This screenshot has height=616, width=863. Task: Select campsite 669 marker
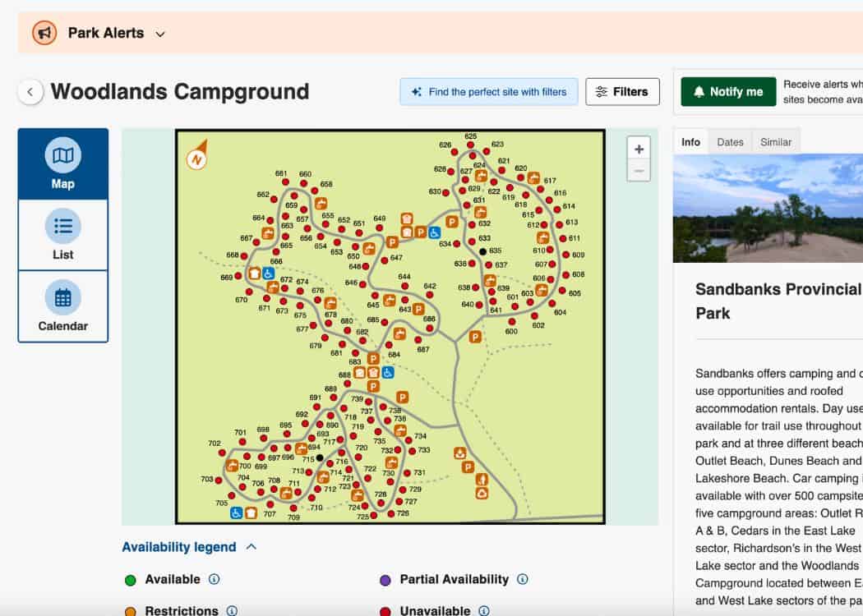[x=238, y=276]
